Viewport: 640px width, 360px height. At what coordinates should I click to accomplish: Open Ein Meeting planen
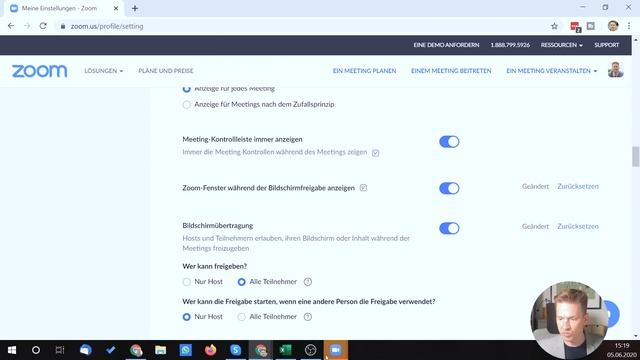coord(364,71)
